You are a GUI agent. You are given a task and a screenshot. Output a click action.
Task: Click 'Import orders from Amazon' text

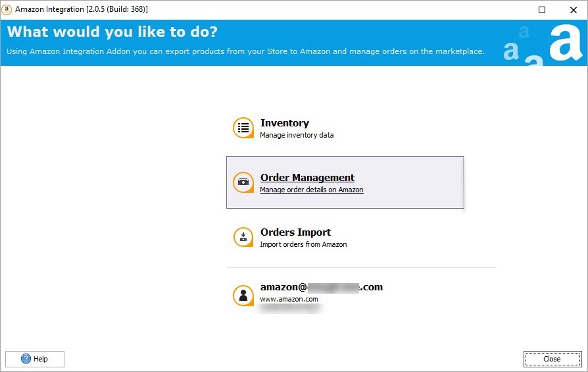click(303, 244)
